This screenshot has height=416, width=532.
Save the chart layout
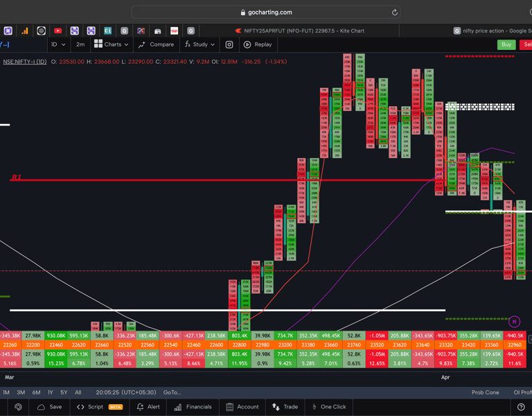pyautogui.click(x=50, y=407)
